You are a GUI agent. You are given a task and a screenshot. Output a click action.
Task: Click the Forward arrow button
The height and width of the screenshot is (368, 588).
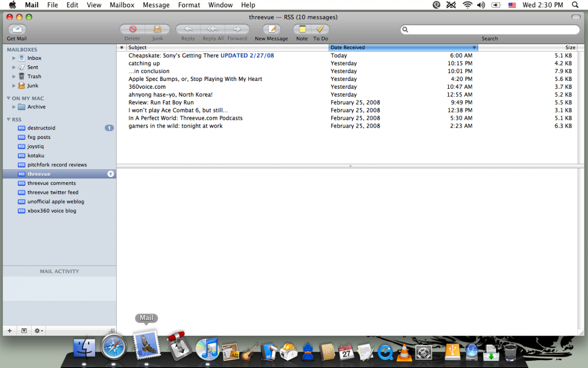point(237,29)
